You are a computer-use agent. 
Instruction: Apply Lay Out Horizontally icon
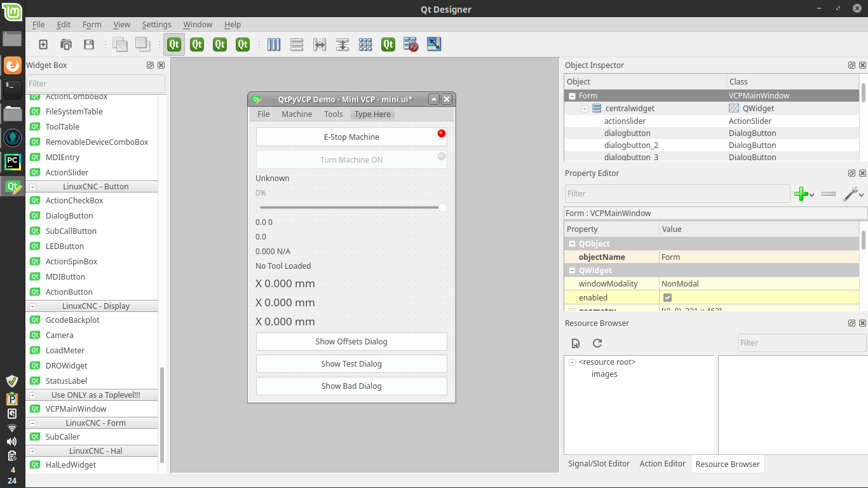pos(274,44)
